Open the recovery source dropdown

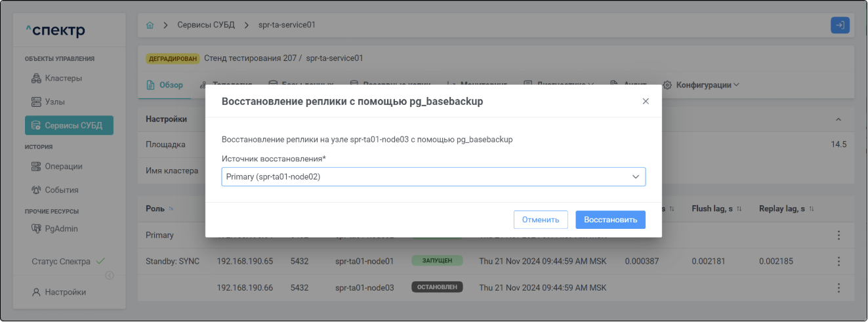434,176
